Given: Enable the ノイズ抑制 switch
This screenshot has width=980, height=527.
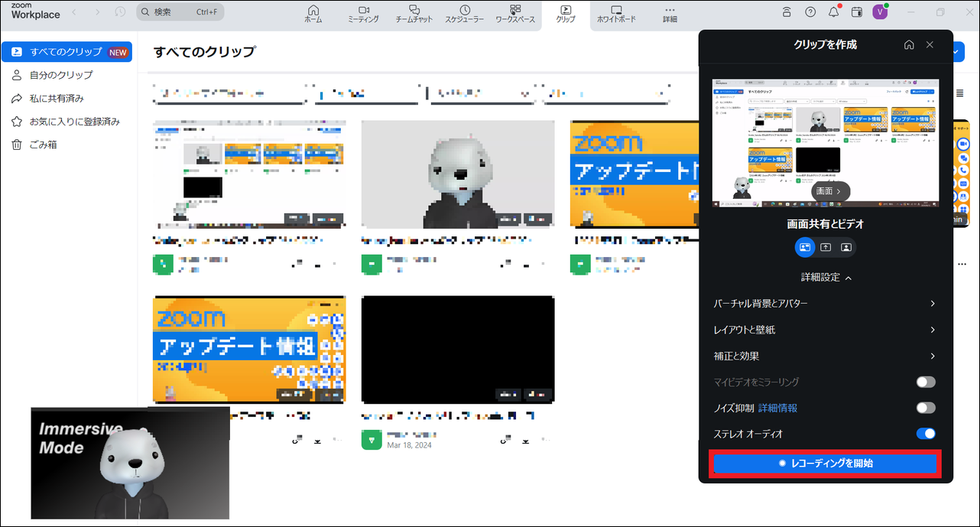Looking at the screenshot, I should click(x=926, y=408).
